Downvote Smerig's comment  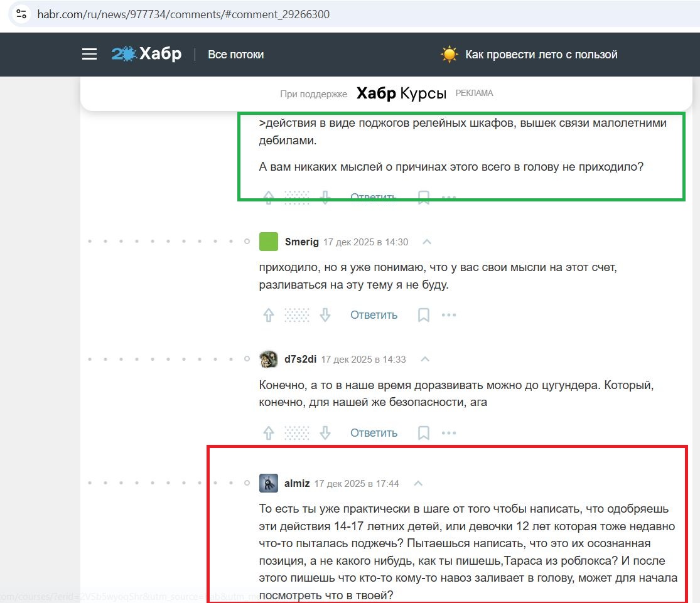(x=325, y=315)
